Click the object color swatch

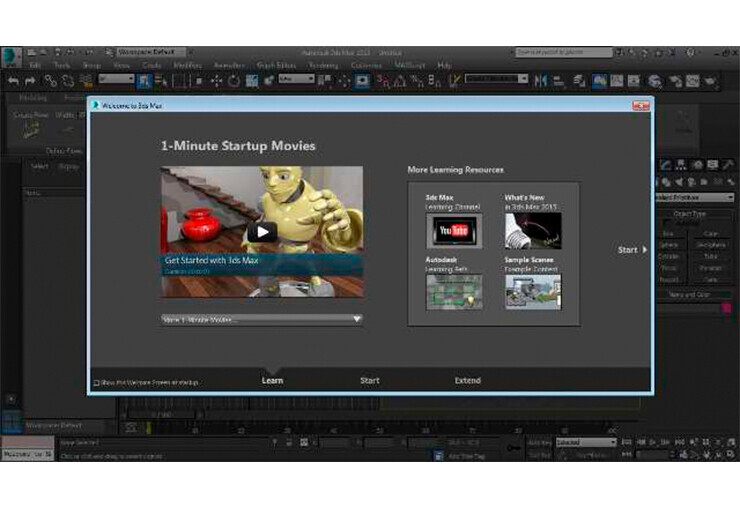727,308
